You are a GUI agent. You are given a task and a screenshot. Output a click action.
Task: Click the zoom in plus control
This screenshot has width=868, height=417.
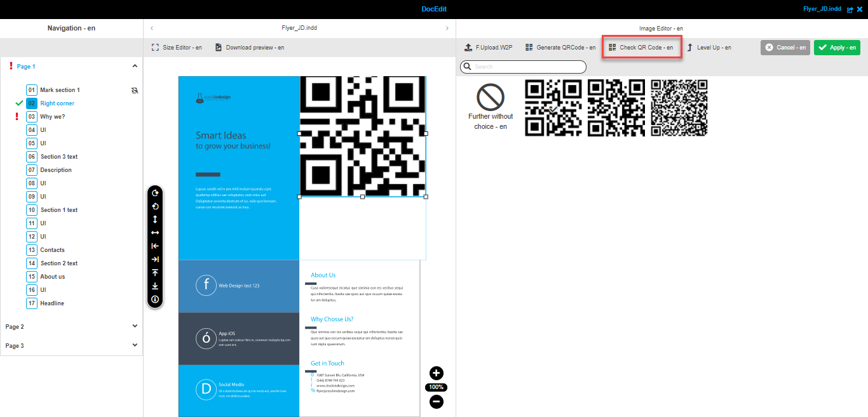tap(437, 373)
